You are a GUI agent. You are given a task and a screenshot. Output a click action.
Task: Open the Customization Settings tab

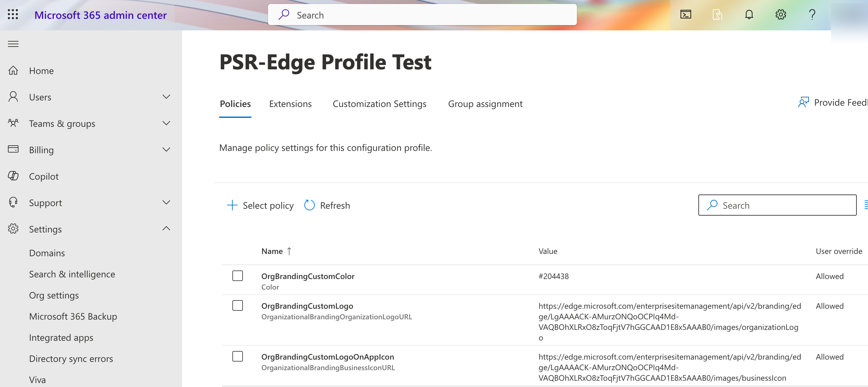coord(380,104)
